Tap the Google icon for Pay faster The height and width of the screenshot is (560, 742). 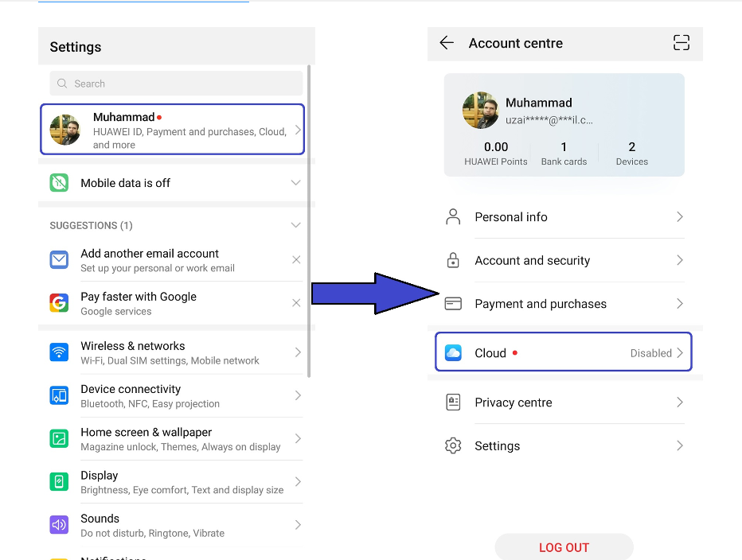(59, 303)
